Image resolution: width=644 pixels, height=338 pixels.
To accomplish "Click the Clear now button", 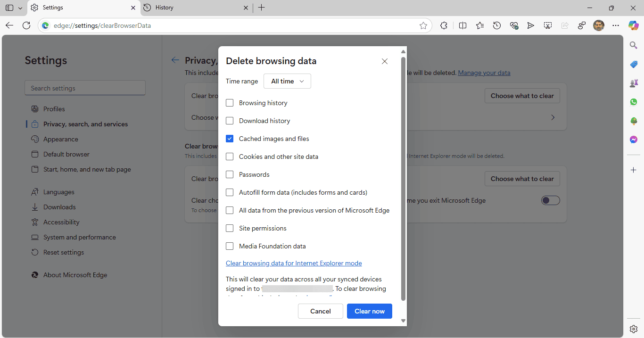I will [x=370, y=311].
